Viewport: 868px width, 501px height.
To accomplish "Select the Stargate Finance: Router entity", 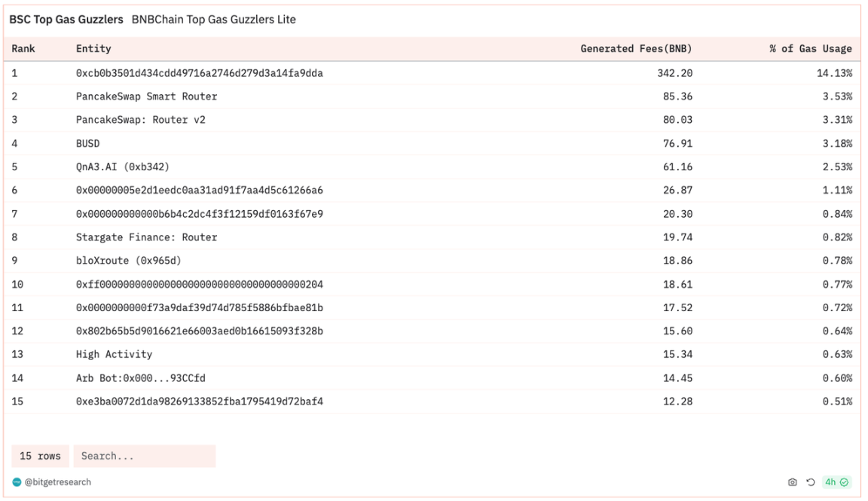I will (x=147, y=237).
